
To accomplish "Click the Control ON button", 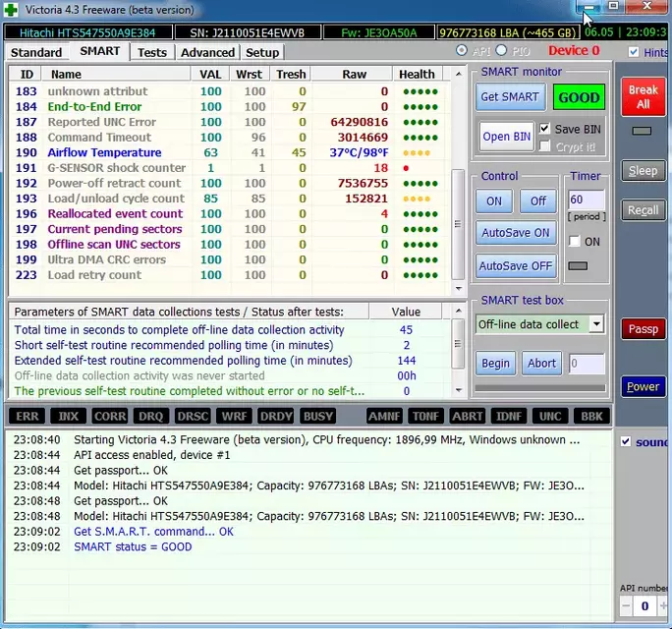I will [494, 201].
